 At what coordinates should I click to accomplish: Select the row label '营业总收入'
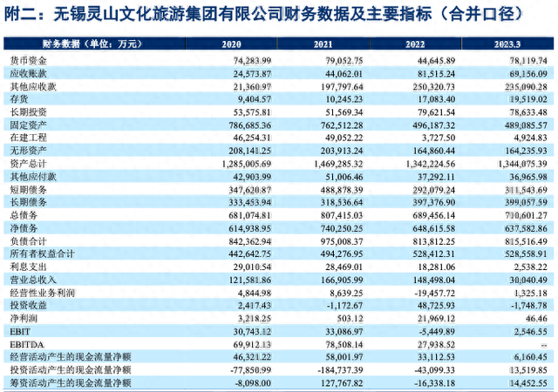(33, 280)
